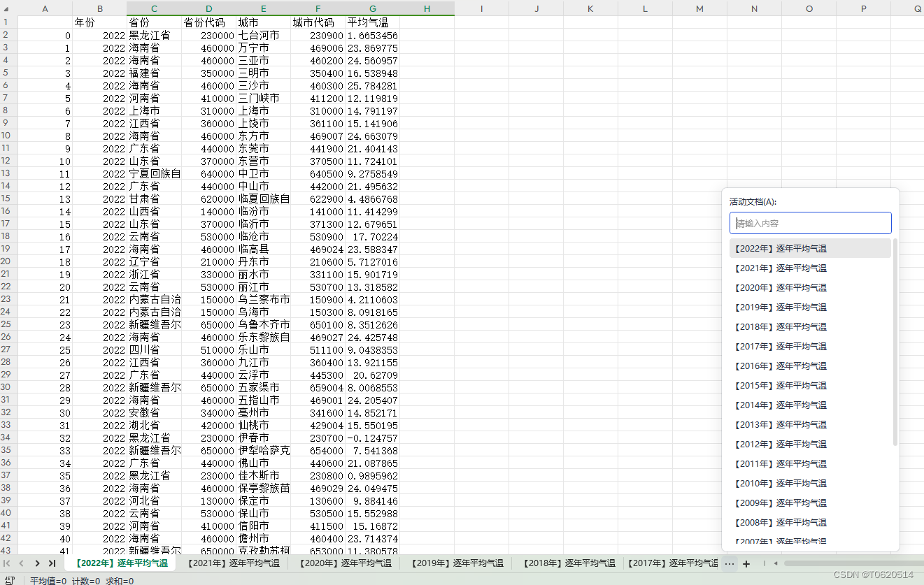
Task: Select row 15 header
Action: (x=8, y=198)
